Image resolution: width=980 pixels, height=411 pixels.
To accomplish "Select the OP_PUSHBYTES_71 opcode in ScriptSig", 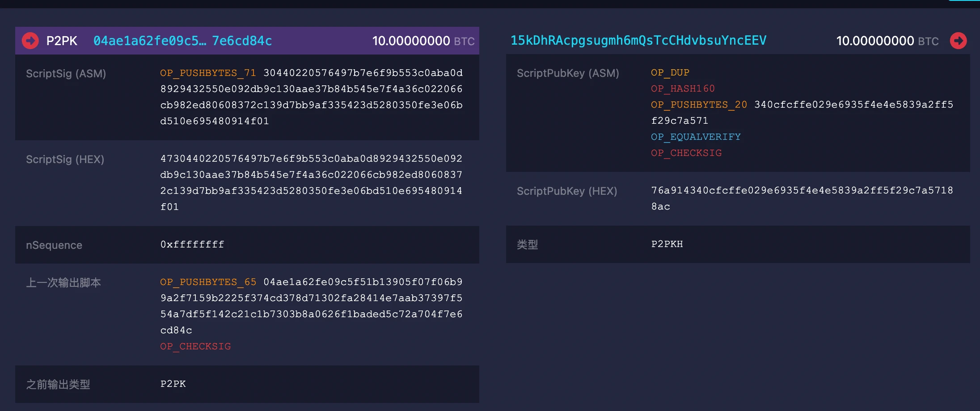I will [208, 73].
